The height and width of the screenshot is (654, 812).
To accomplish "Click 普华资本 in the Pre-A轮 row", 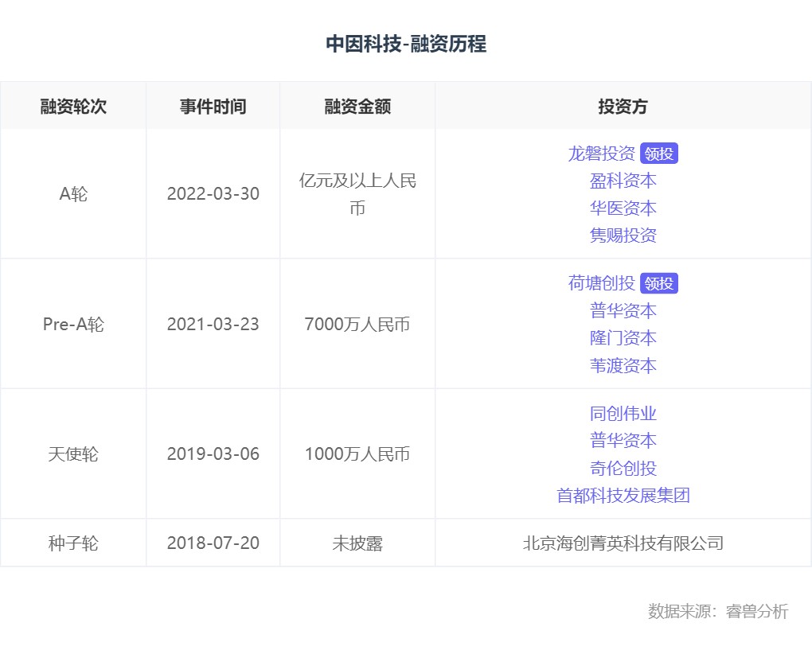I will click(623, 310).
